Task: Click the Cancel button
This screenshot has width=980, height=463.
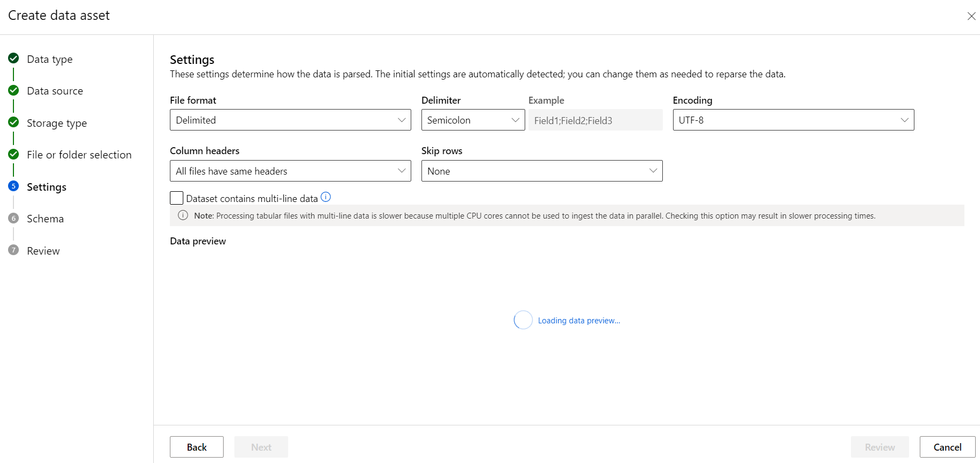Action: (947, 447)
